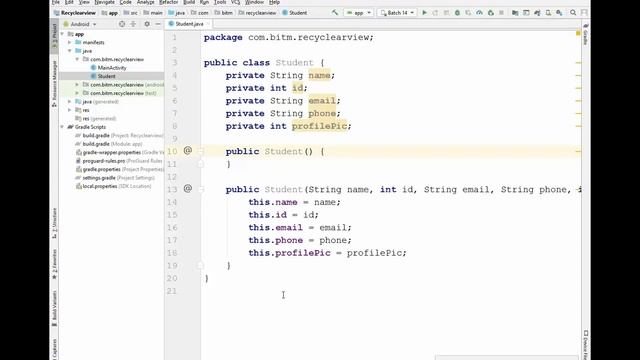Expand the manifests folder
This screenshot has height=360, width=640.
click(70, 42)
